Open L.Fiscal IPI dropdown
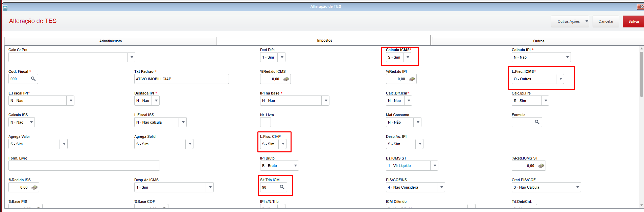The height and width of the screenshot is (212, 644). pyautogui.click(x=71, y=101)
